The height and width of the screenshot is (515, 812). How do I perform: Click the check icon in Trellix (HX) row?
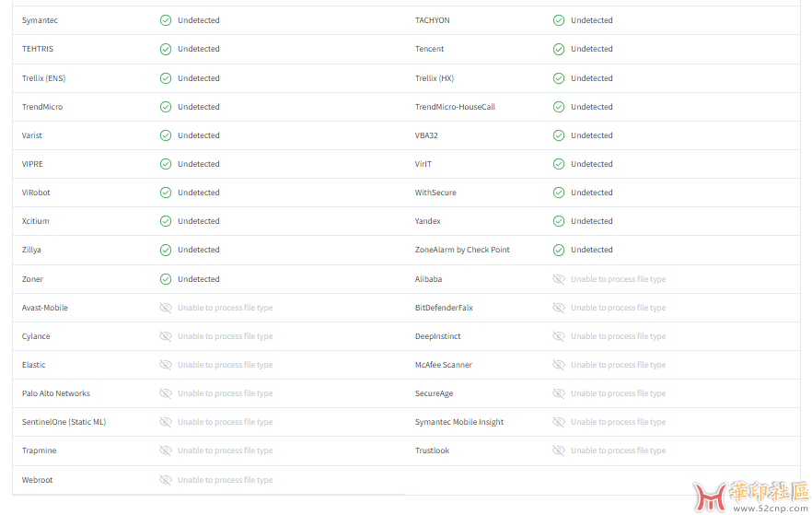pos(558,78)
